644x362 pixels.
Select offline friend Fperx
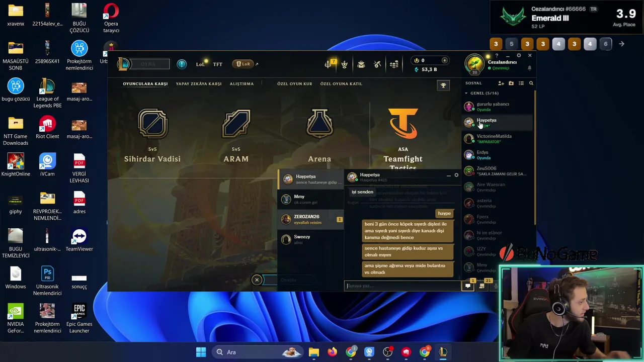[x=497, y=219]
